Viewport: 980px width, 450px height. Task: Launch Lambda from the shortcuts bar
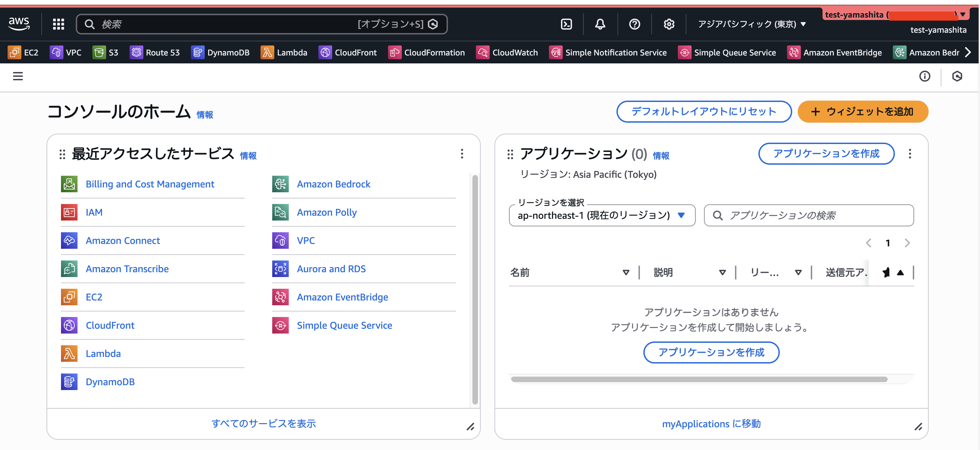pos(285,52)
